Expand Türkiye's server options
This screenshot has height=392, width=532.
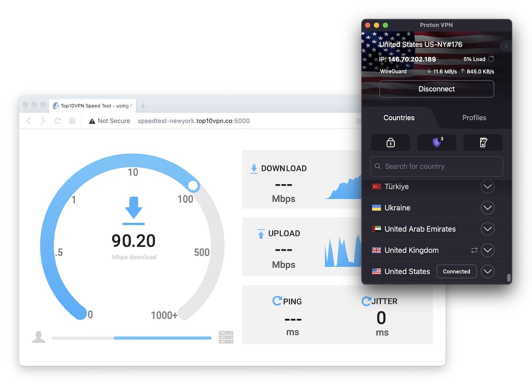point(488,186)
